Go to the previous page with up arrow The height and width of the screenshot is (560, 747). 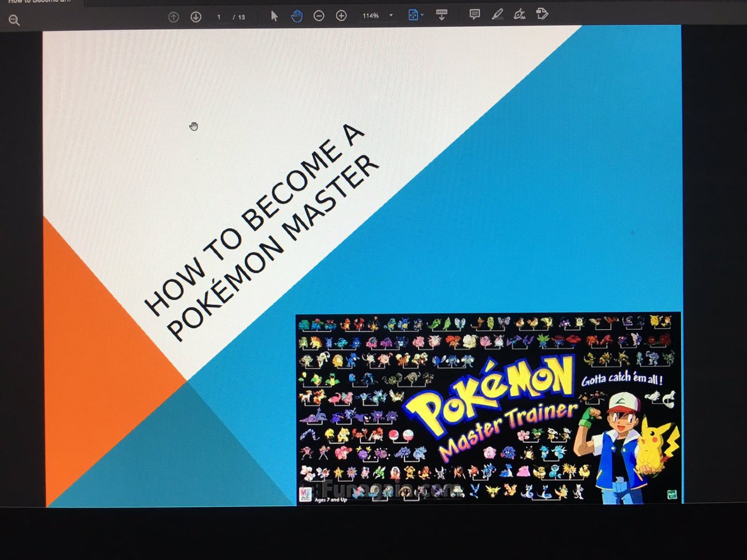(174, 17)
